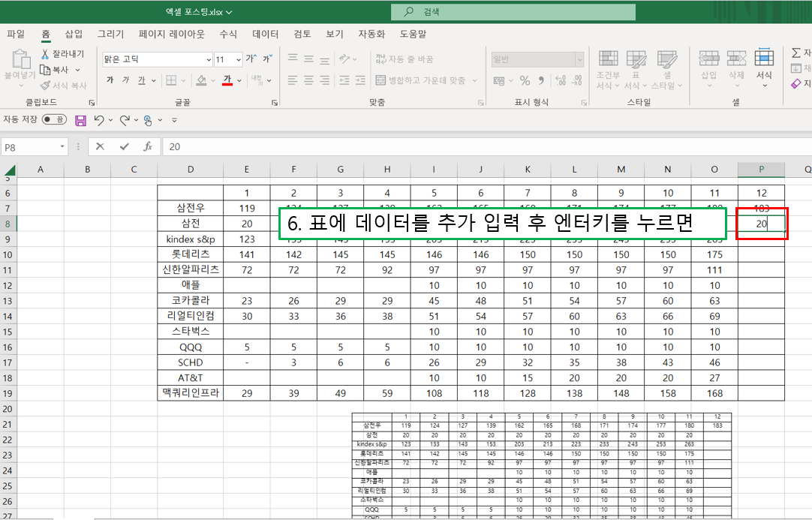Save the workbook with save icon

tap(80, 121)
